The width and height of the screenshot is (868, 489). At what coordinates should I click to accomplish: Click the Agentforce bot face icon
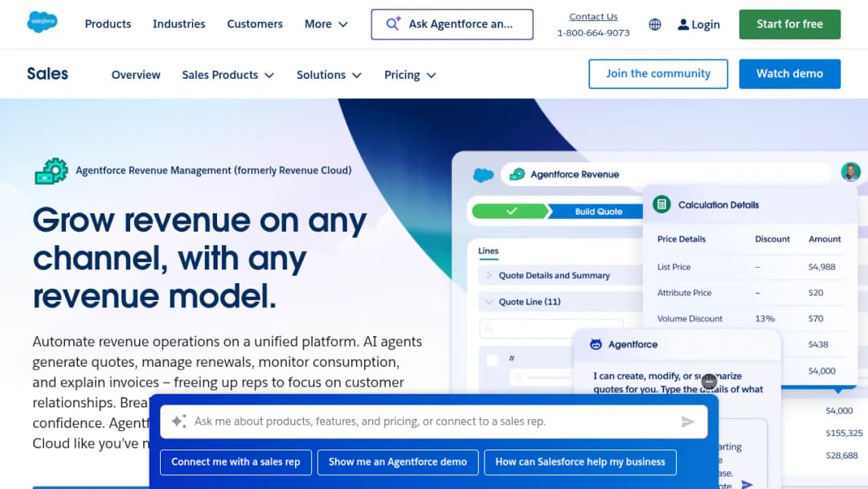coord(596,344)
